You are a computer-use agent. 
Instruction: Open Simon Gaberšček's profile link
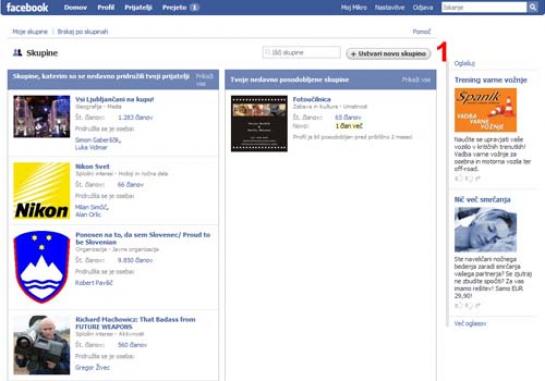[98, 140]
